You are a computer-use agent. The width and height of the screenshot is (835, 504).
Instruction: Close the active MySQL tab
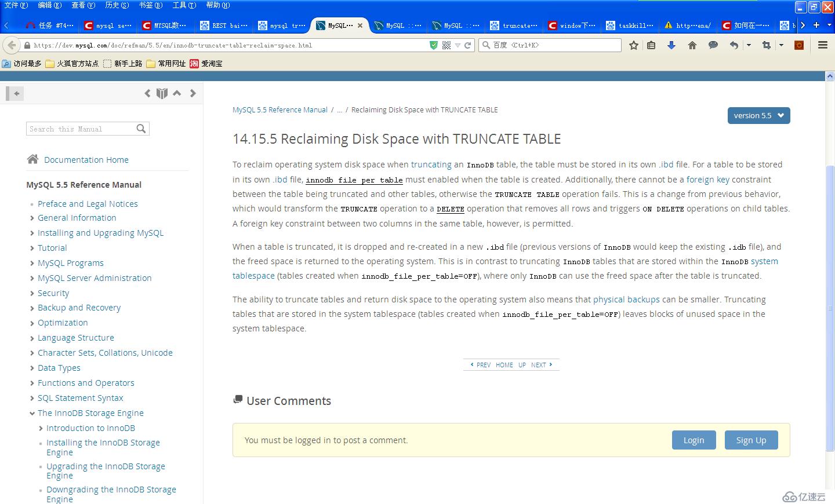coord(360,25)
